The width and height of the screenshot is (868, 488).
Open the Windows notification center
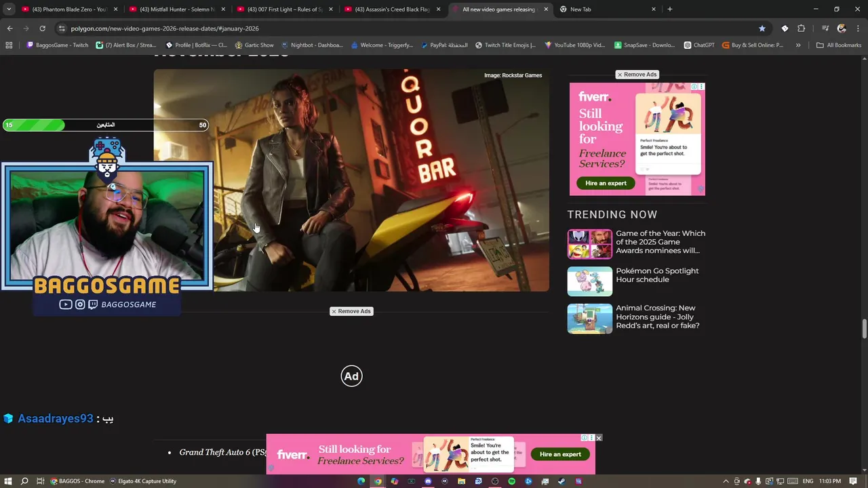(854, 481)
